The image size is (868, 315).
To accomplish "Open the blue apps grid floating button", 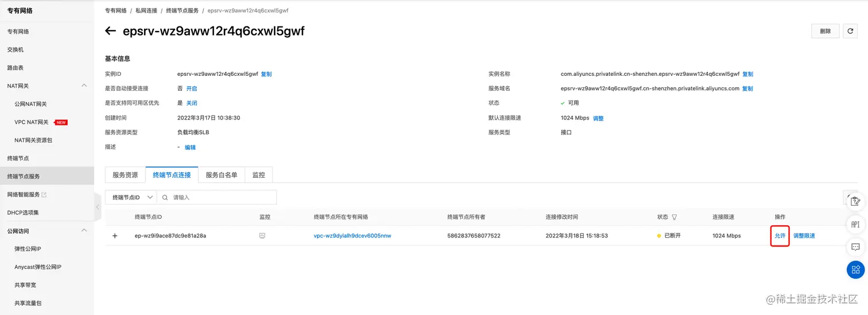I will (855, 270).
